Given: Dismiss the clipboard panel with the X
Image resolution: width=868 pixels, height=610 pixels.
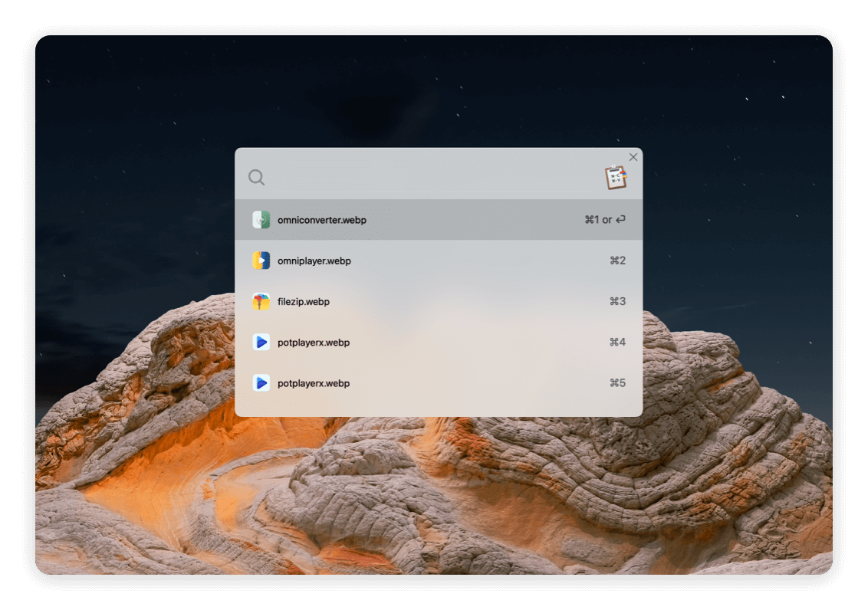Looking at the screenshot, I should click(633, 156).
